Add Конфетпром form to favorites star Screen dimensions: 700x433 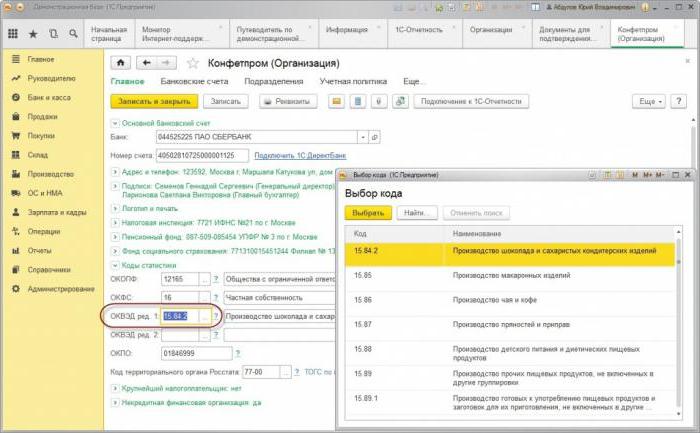193,63
